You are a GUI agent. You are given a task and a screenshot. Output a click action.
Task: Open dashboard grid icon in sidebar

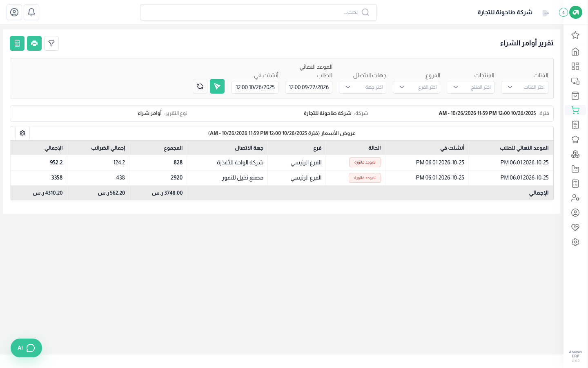tap(575, 66)
